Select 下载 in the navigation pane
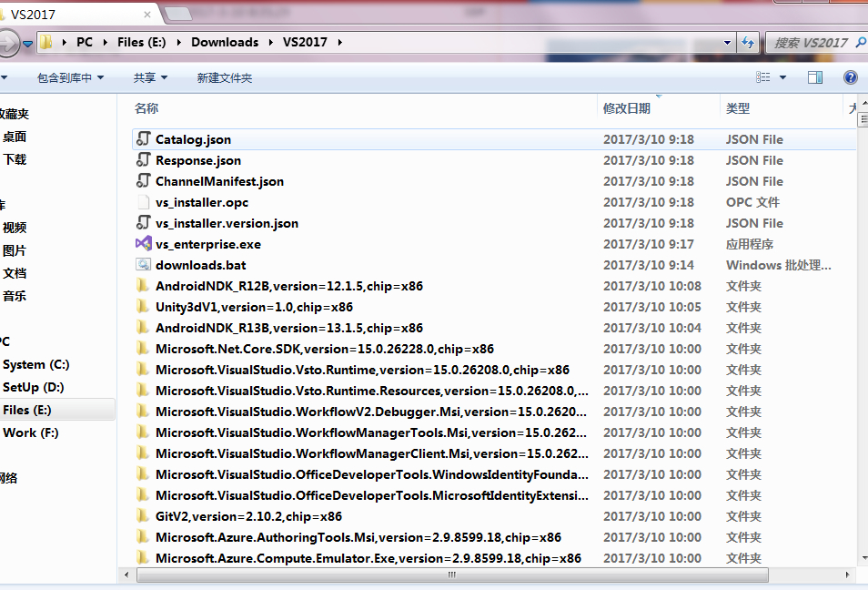The image size is (868, 590). click(x=15, y=159)
